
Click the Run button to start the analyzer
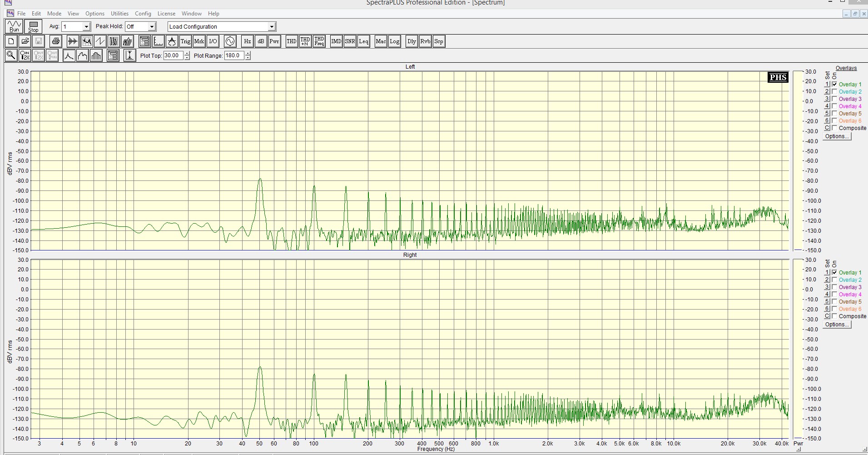pos(14,26)
